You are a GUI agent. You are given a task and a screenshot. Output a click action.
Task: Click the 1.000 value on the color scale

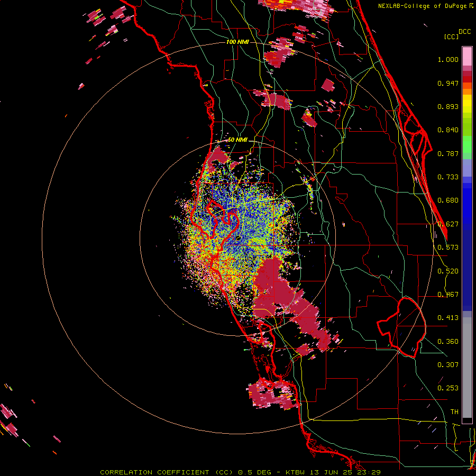(448, 59)
